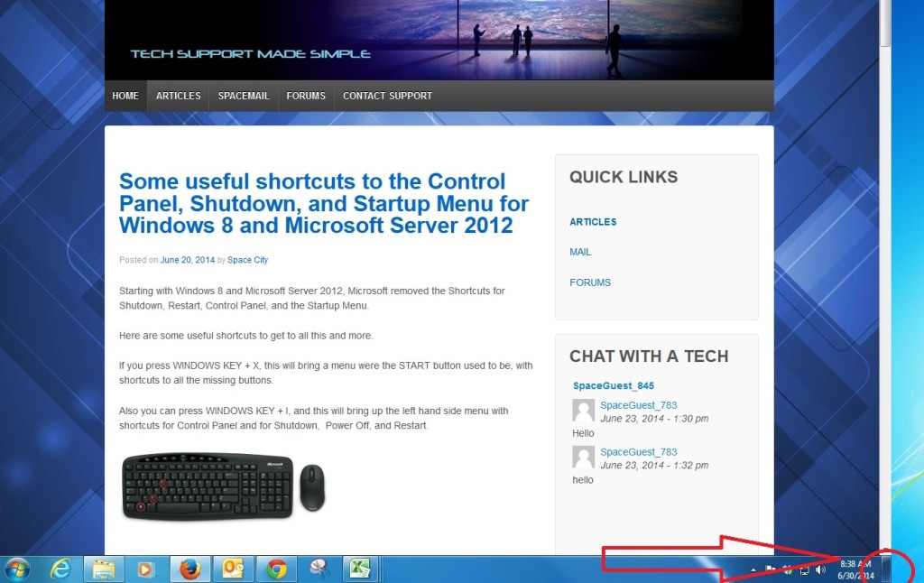Screen dimensions: 924x583
Task: Click the 'June 23, 2014 - 1:32 pm' timestamp
Action: [x=654, y=465]
